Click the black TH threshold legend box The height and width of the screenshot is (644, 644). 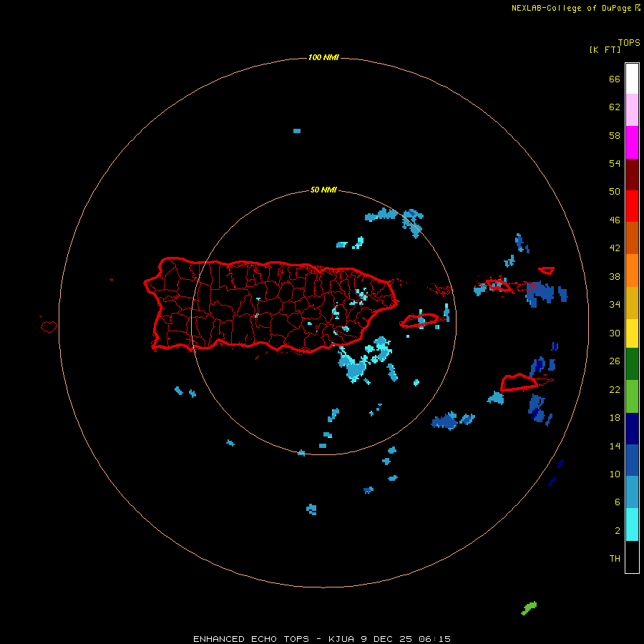click(632, 557)
